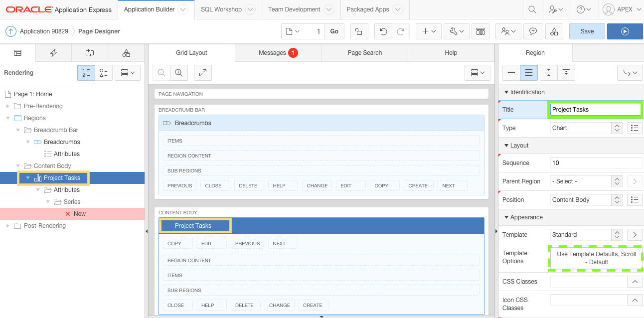The image size is (644, 318).
Task: Open the Position select list
Action: [586, 200]
